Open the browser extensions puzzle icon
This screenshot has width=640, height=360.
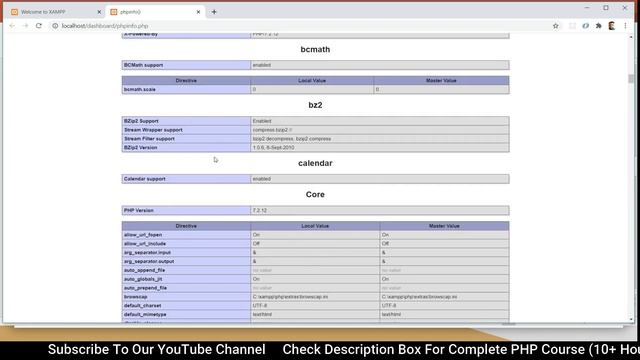(x=599, y=26)
